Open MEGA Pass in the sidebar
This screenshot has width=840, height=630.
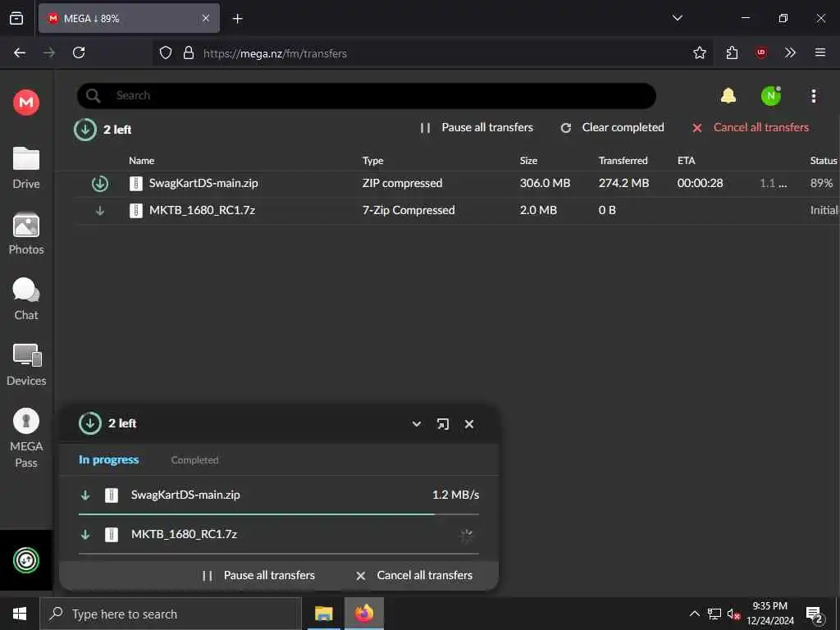(x=25, y=438)
